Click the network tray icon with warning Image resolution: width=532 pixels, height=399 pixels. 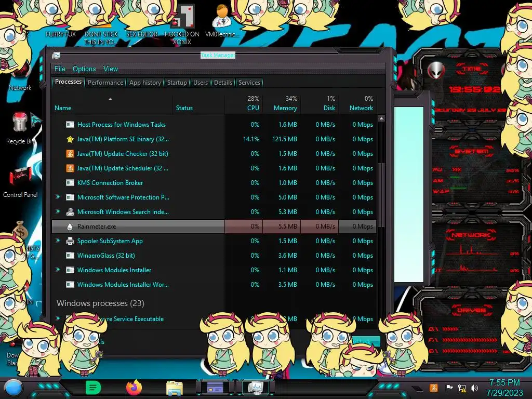[462, 388]
